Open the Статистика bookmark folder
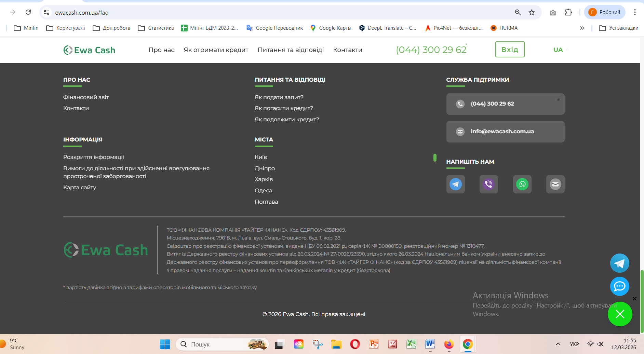Viewport: 644px width, 354px height. (x=156, y=28)
